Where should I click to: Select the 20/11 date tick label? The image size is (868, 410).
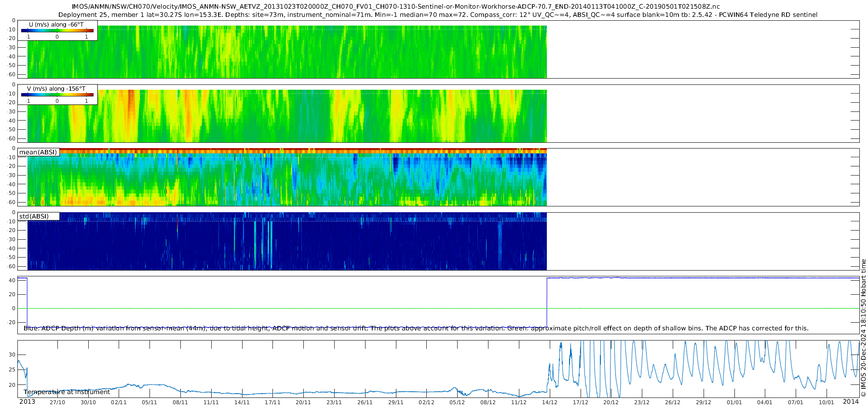(303, 402)
